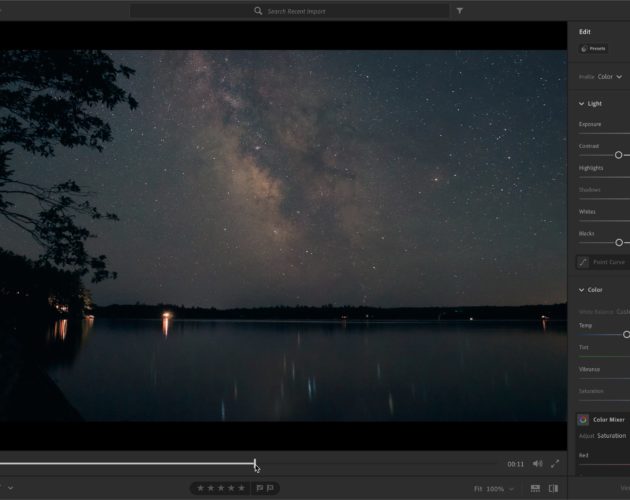The height and width of the screenshot is (500, 630).
Task: Flag the video as a pick
Action: pyautogui.click(x=260, y=488)
